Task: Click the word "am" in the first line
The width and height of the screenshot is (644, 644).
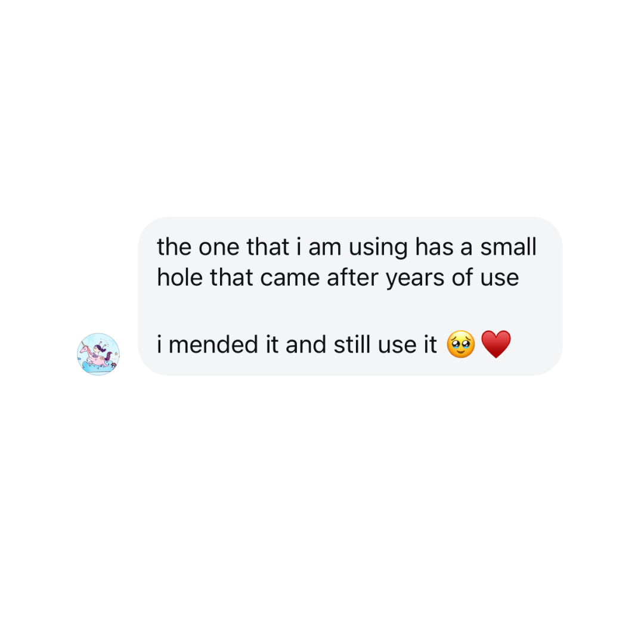Action: 324,248
